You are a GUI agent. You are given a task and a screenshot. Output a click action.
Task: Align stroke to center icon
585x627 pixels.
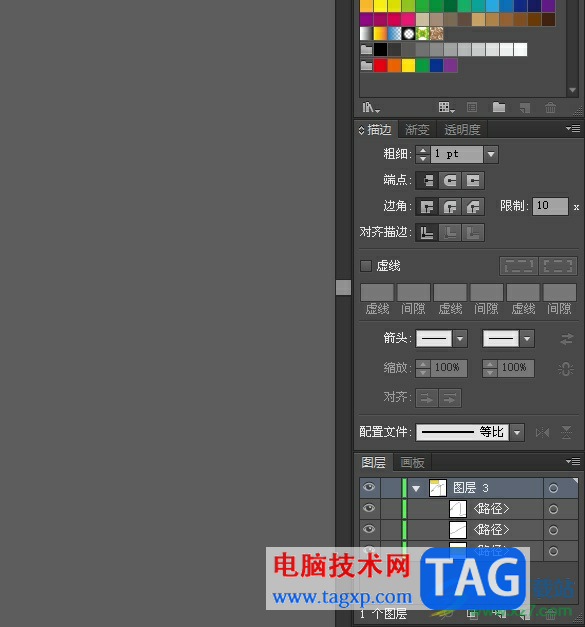tap(427, 233)
